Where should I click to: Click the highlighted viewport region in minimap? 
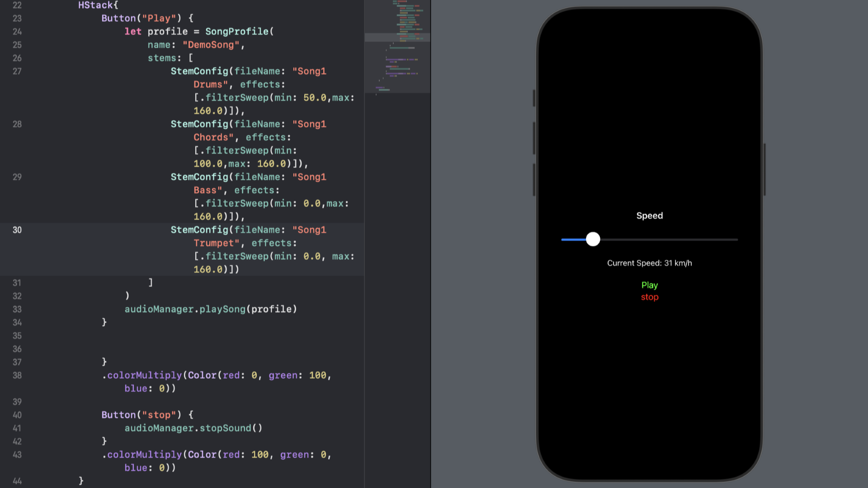click(x=397, y=38)
